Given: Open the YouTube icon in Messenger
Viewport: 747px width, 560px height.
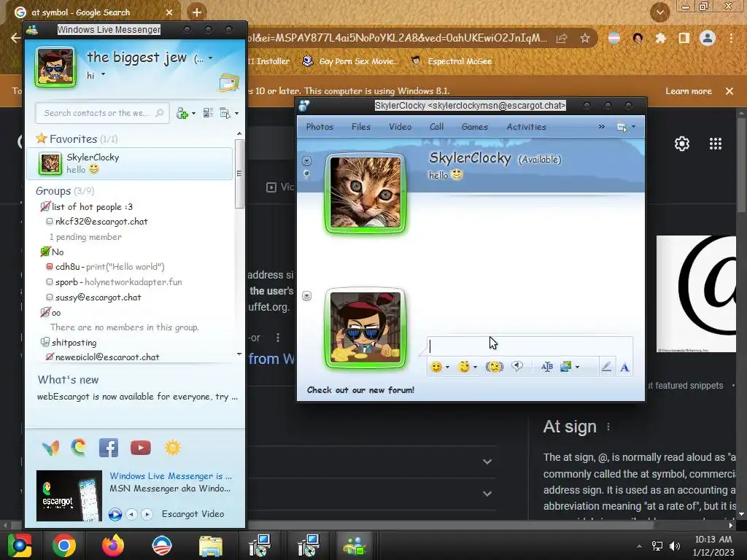Looking at the screenshot, I should point(141,448).
